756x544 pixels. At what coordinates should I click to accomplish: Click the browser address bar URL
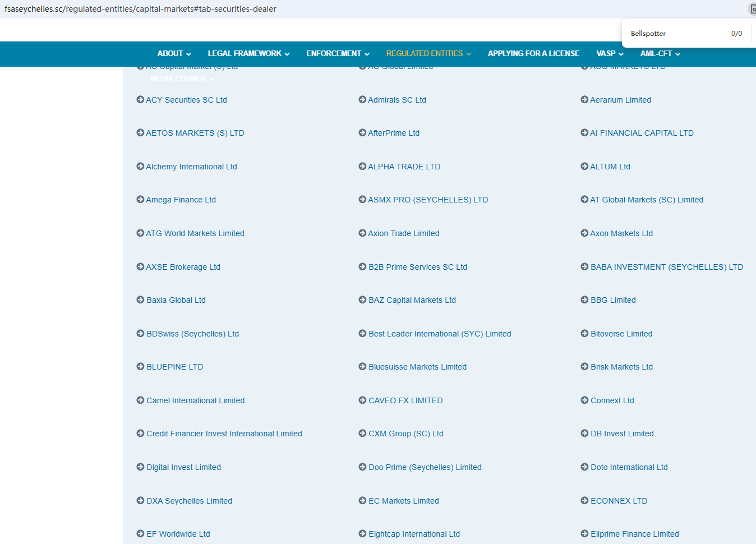140,9
